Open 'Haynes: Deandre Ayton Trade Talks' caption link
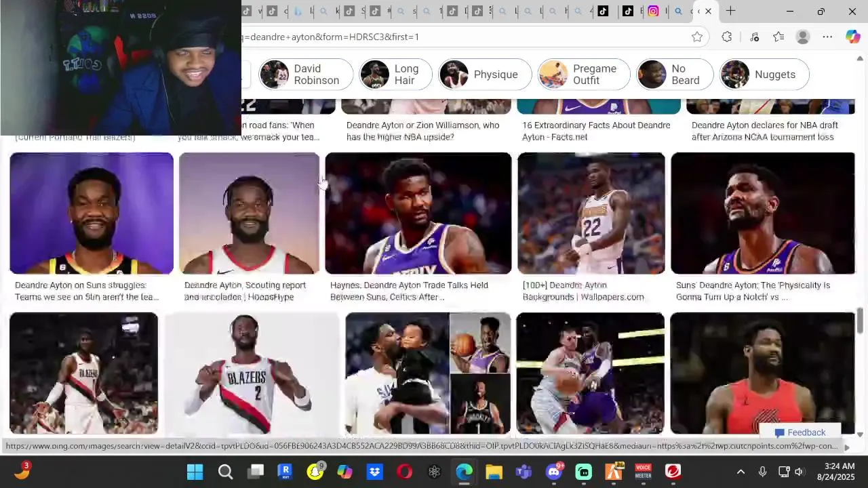 [x=409, y=291]
